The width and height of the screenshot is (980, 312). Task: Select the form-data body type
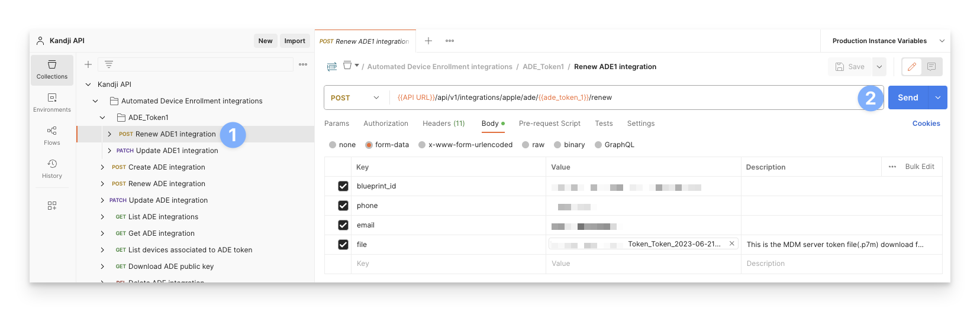369,145
